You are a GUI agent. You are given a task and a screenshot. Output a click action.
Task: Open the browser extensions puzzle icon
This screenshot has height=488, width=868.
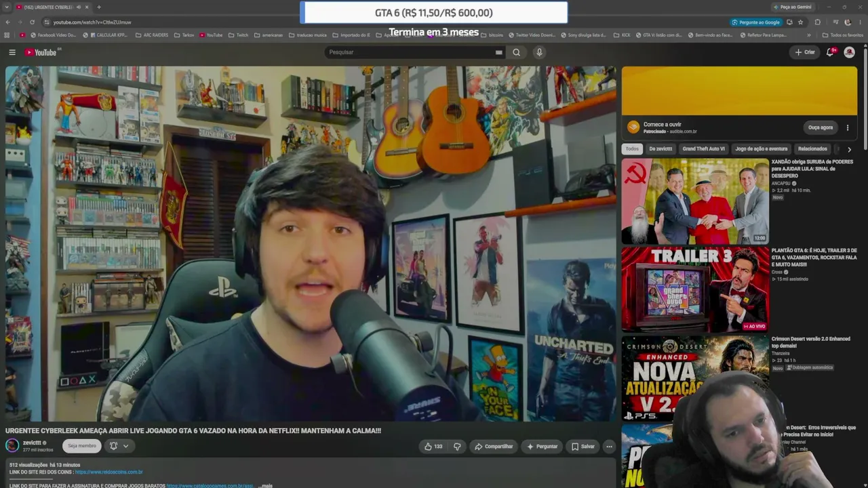tap(817, 22)
